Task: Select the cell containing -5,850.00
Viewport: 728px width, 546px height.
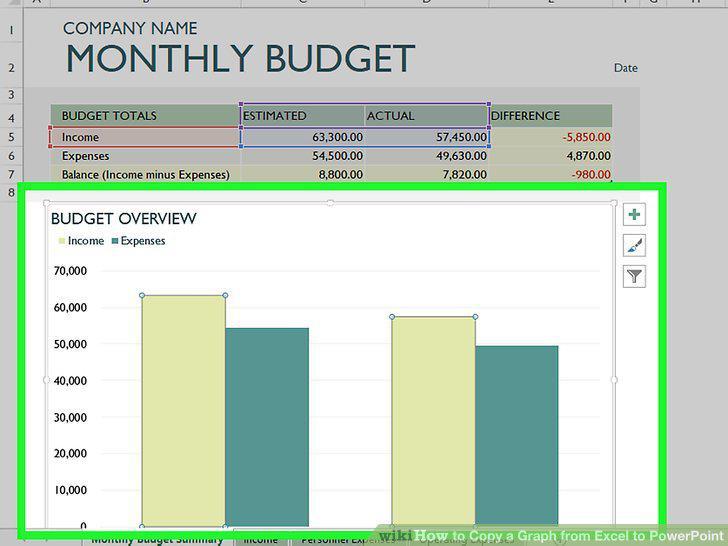Action: 551,137
